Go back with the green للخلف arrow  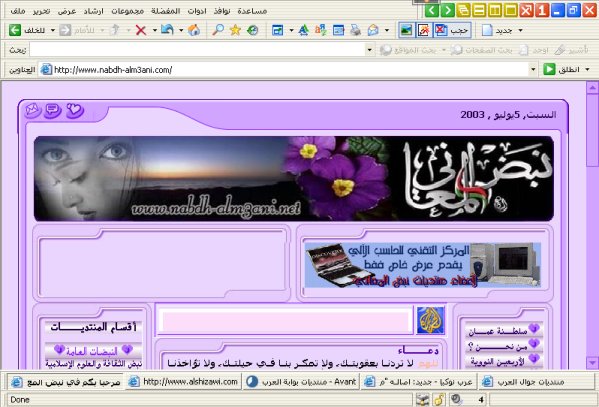(x=15, y=30)
